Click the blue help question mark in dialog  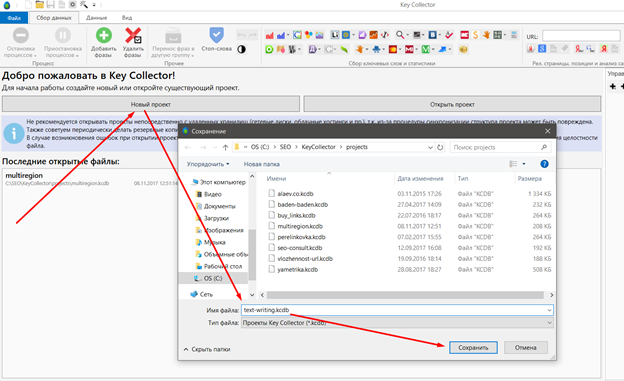pos(544,164)
